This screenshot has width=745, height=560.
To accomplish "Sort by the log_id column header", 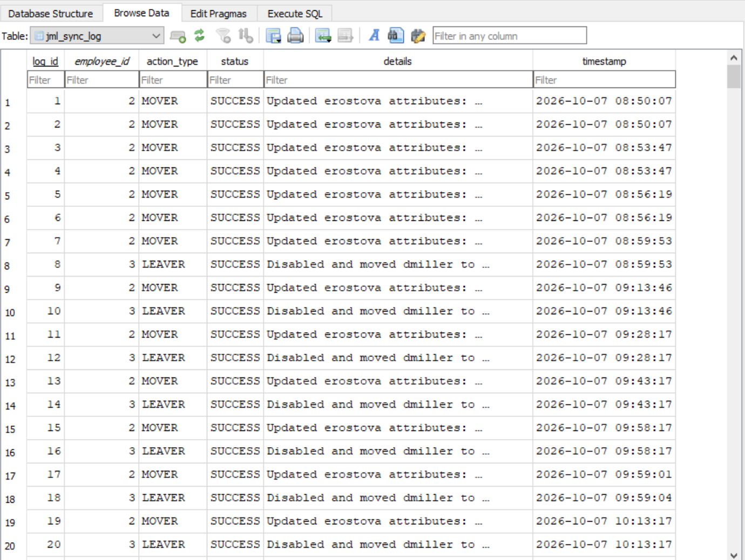I will pyautogui.click(x=45, y=61).
